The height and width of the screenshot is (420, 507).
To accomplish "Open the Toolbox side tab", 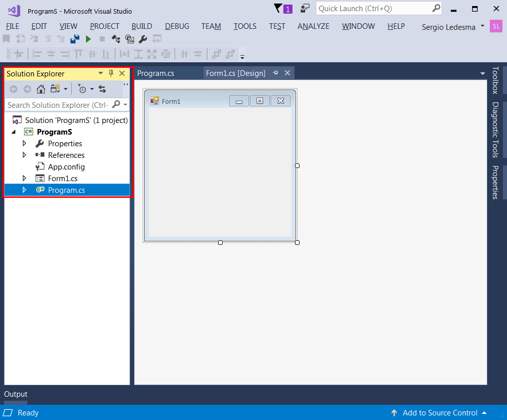I will 495,80.
